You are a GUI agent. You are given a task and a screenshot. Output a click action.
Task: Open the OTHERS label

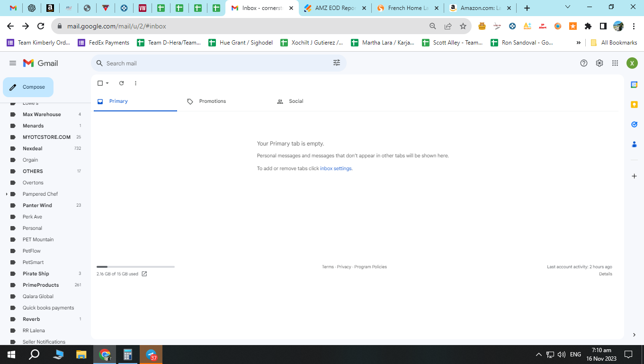33,171
